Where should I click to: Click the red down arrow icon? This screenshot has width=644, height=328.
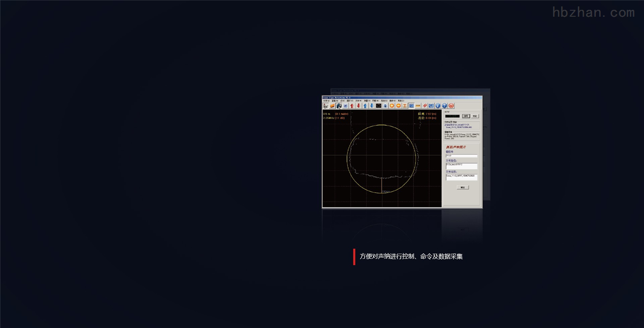[x=358, y=106]
